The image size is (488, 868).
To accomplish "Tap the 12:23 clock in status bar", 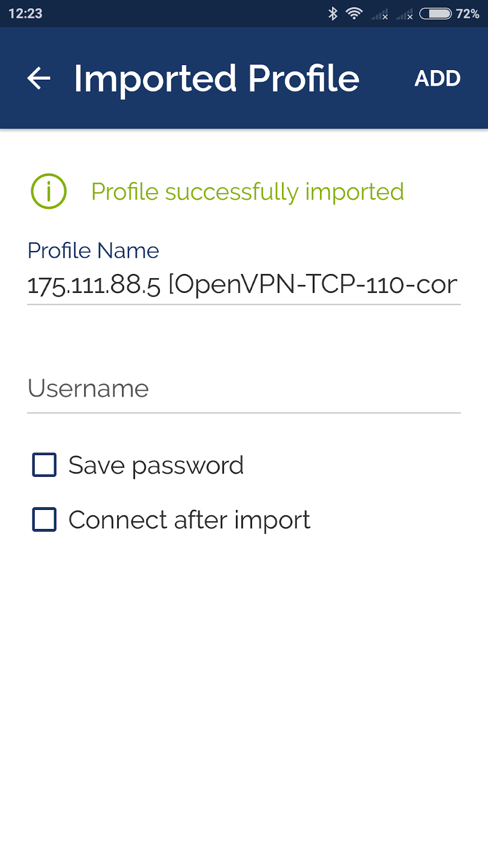I will click(25, 14).
